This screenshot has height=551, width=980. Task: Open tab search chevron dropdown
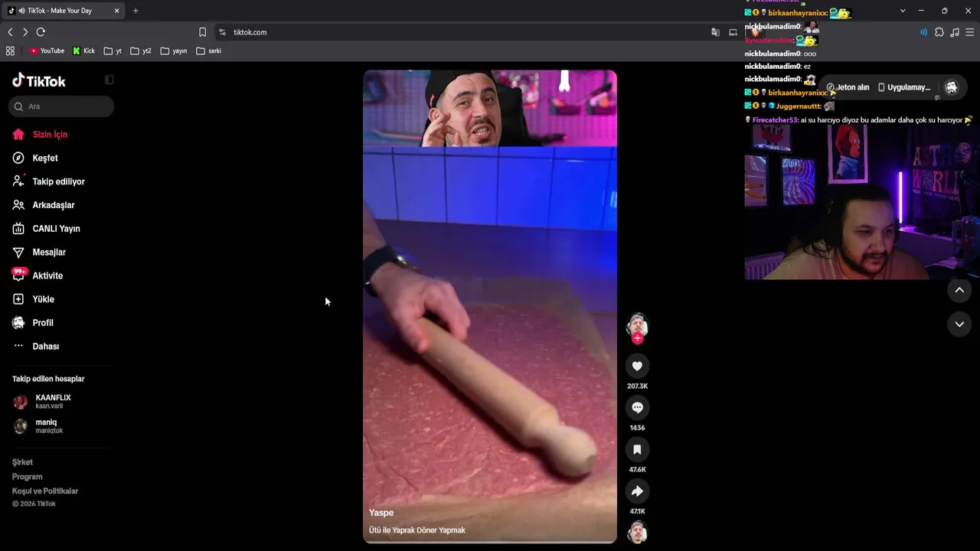tap(903, 11)
